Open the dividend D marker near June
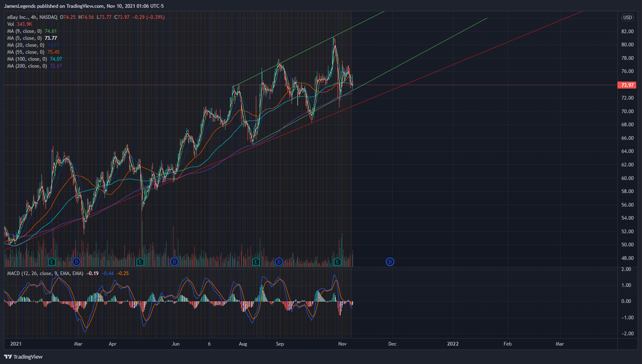 click(174, 262)
